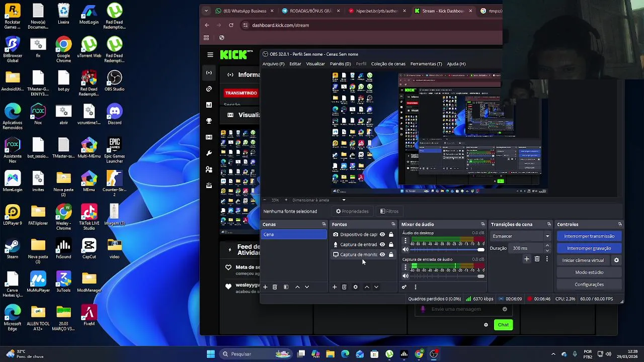Toggle visibility of Captura de entrada source

[x=382, y=244]
